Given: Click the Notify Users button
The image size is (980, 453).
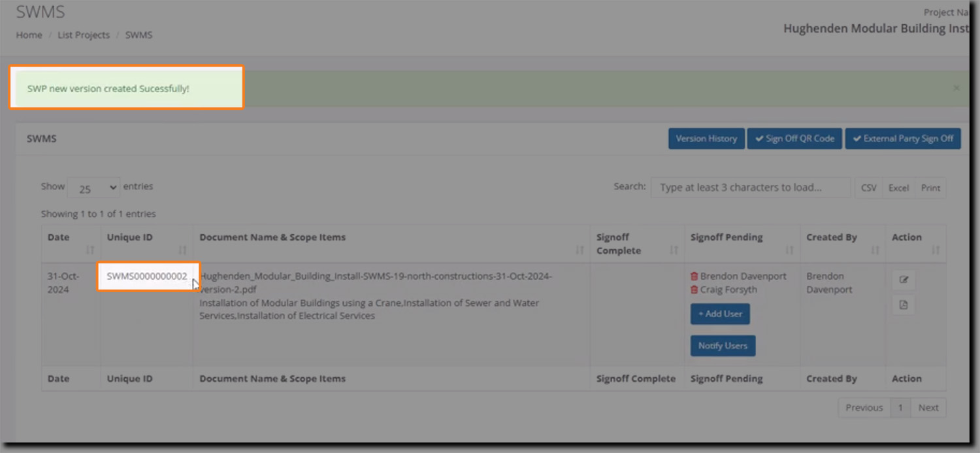Looking at the screenshot, I should [x=723, y=346].
